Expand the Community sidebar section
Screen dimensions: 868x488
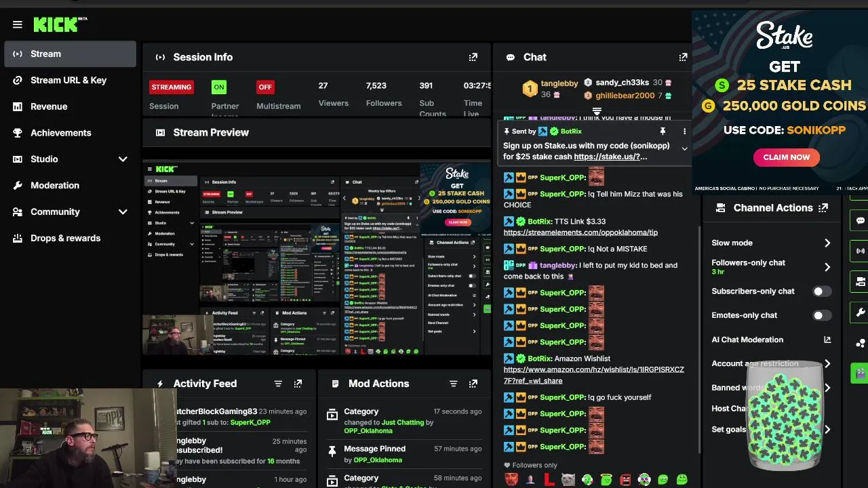point(123,211)
